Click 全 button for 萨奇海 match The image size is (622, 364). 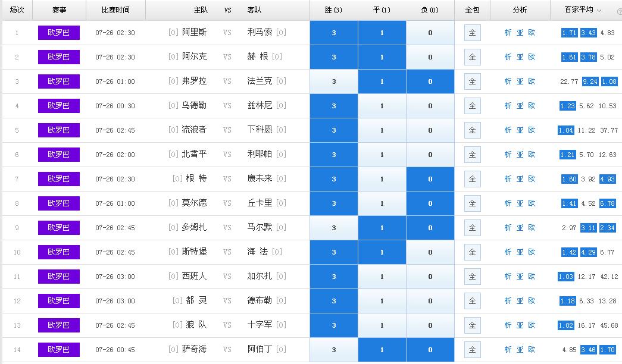click(x=472, y=350)
